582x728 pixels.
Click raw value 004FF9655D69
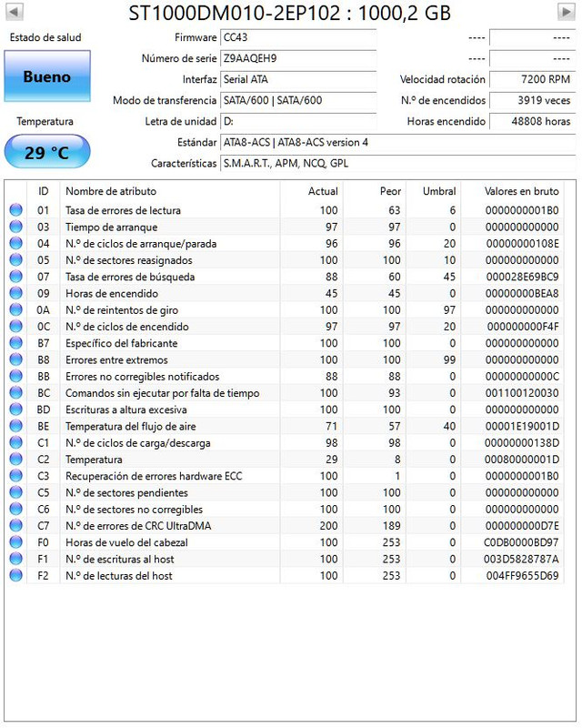[522, 576]
